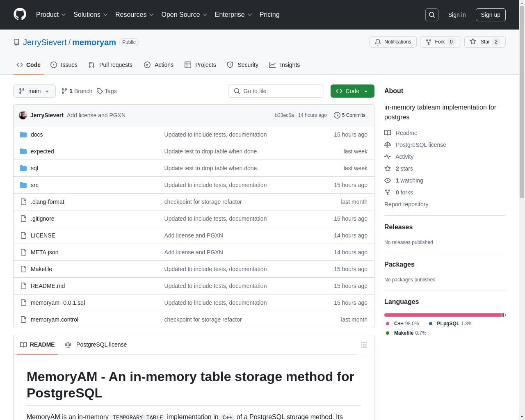Image resolution: width=525 pixels, height=420 pixels.
Task: Click the Go to file search field
Action: coord(276,91)
